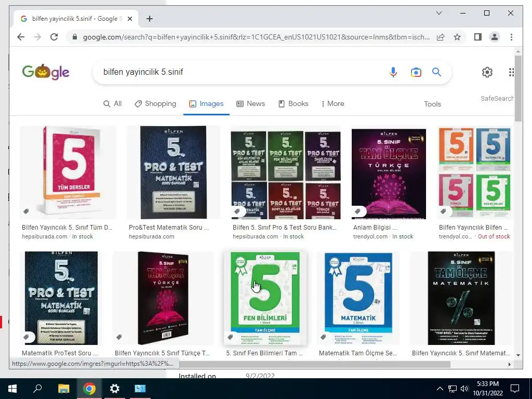Click 'Anlam Bilgisi ...' title
The width and height of the screenshot is (532, 399).
click(375, 228)
